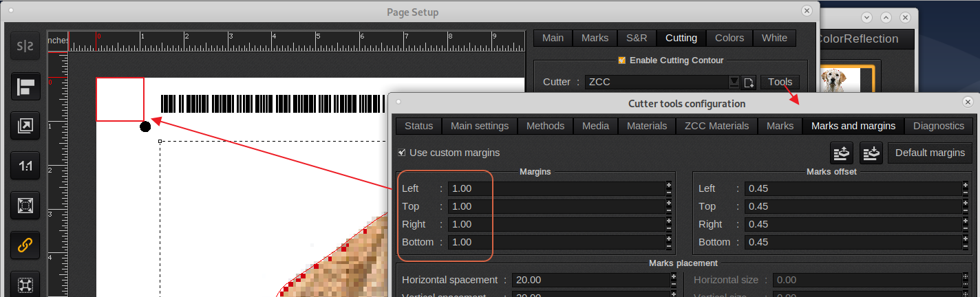Toggle Enable Cutting Contour checkbox

pos(622,60)
